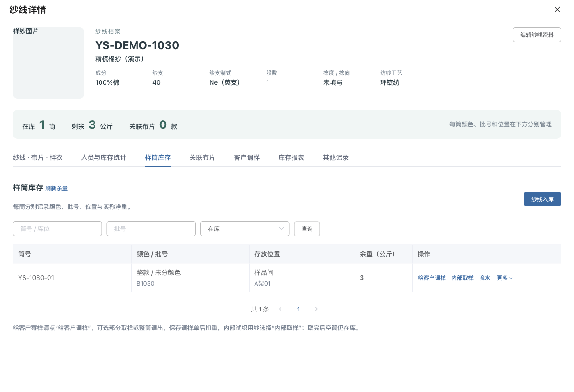Open 流水 for cone YS-1030-01
Image resolution: width=574 pixels, height=392 pixels.
coord(485,278)
